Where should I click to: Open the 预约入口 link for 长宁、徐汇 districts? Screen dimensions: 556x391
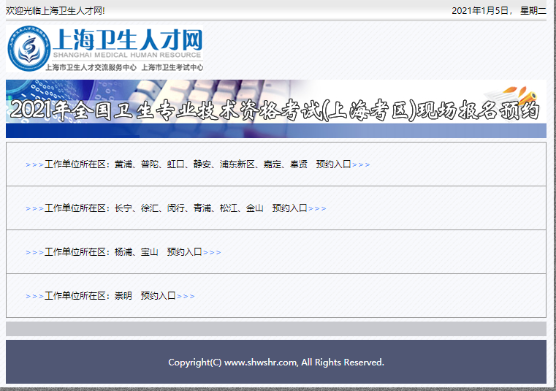(x=289, y=208)
